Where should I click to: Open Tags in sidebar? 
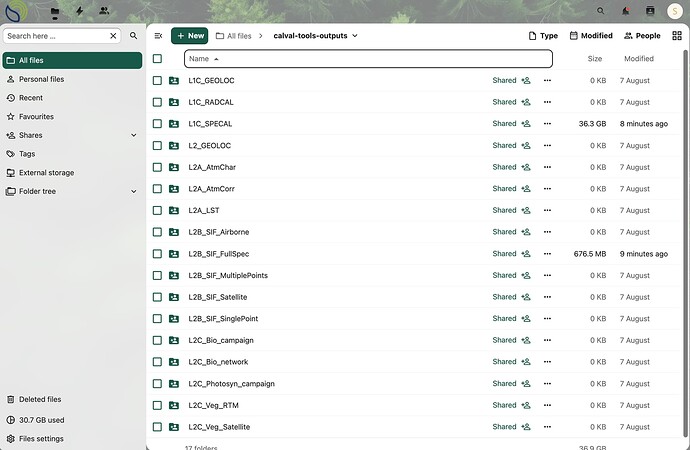point(72,154)
